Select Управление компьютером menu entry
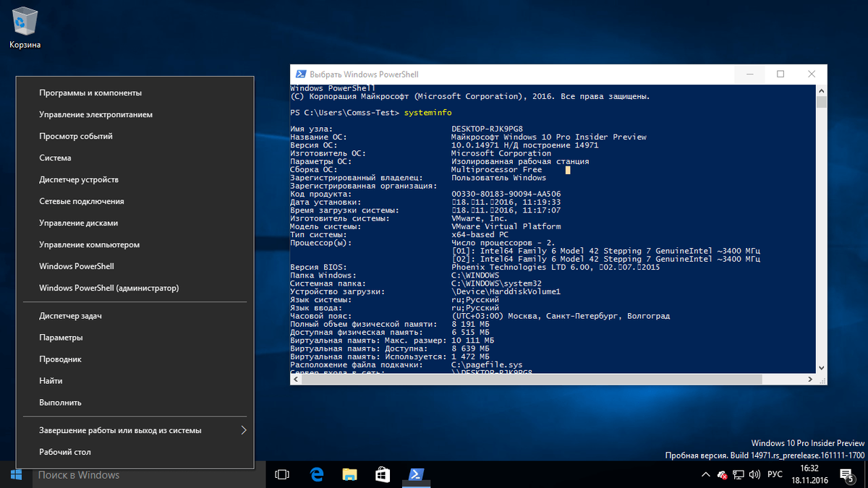 tap(135, 244)
